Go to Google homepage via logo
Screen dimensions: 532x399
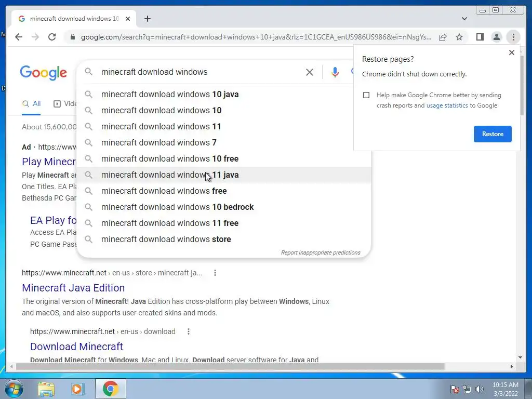(43, 73)
